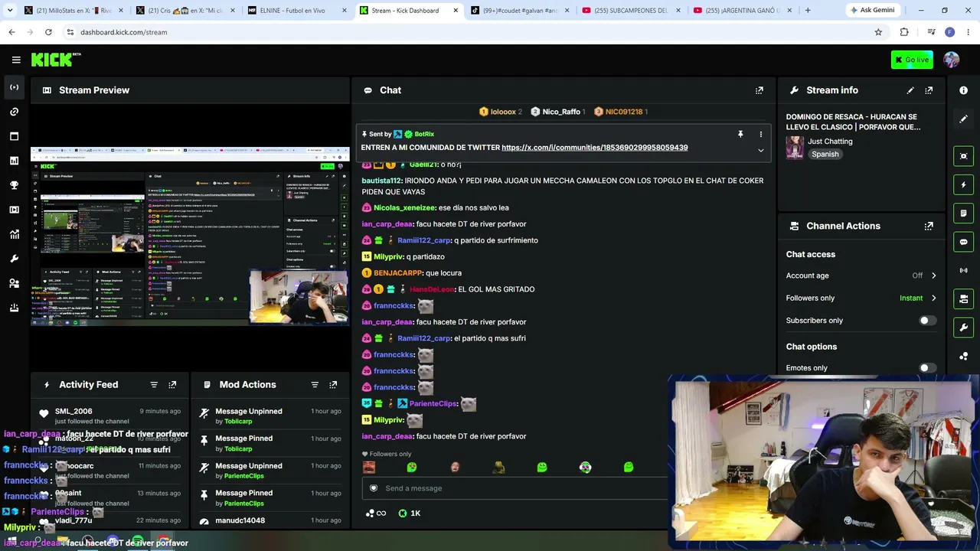Pop out the Activity Feed panel
The height and width of the screenshot is (551, 980).
point(172,385)
